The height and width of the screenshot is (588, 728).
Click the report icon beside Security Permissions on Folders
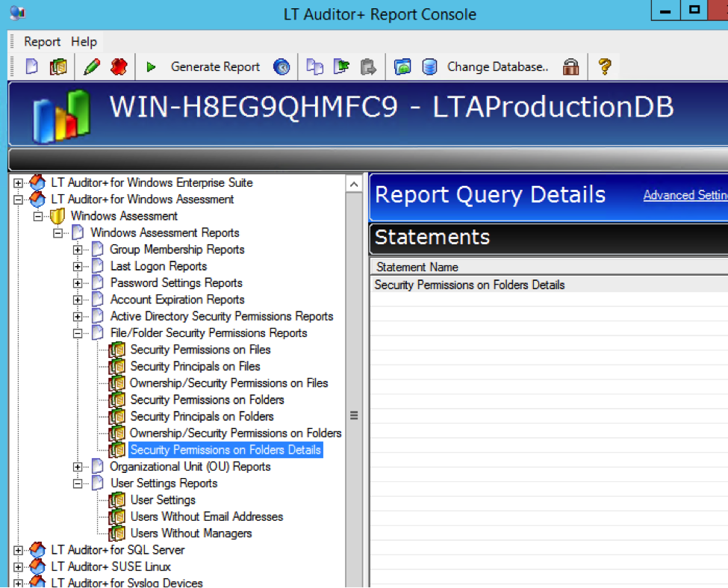(x=117, y=400)
